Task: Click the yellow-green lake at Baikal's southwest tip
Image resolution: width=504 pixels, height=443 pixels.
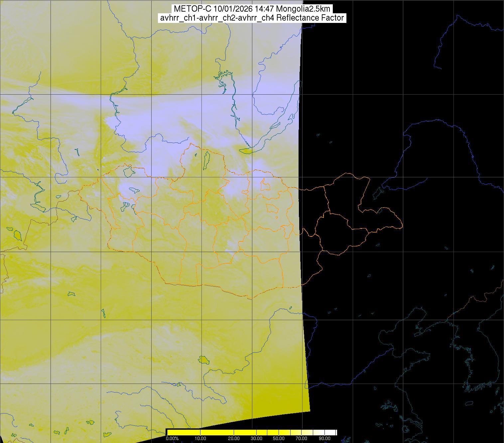Action: (x=246, y=151)
